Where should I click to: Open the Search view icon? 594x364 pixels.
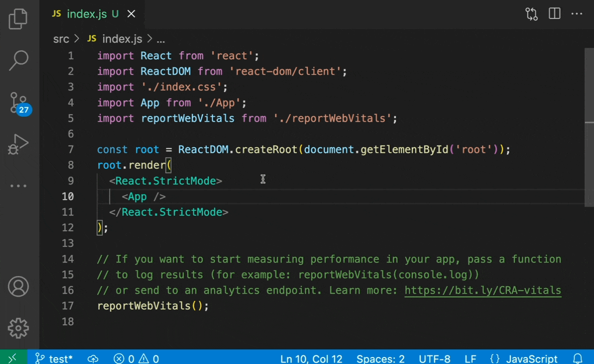[19, 60]
